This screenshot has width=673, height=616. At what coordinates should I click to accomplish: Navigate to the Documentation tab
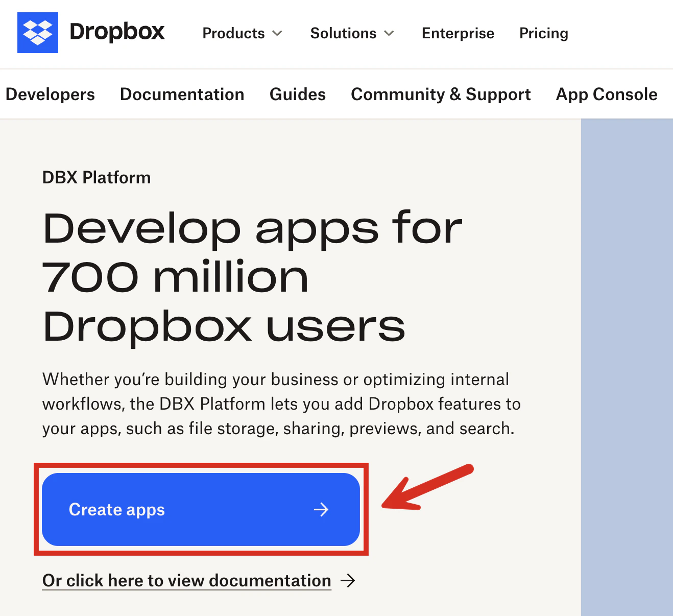pyautogui.click(x=182, y=94)
